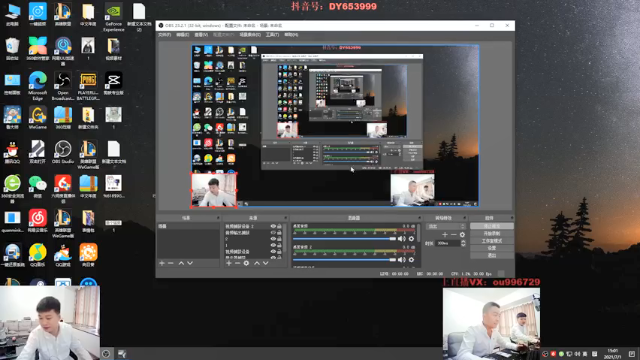The width and height of the screenshot is (640, 360).
Task: Open OBS Studio desktop shortcut
Action: pyautogui.click(x=63, y=152)
